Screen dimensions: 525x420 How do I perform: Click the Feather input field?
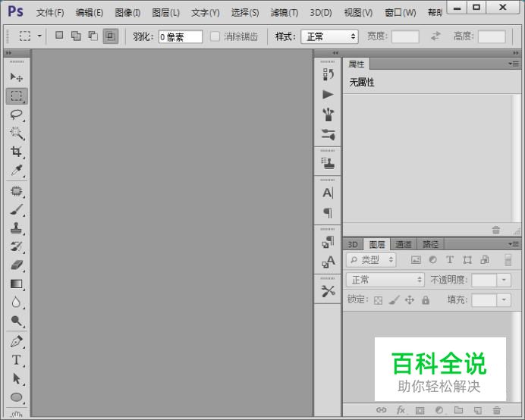181,36
